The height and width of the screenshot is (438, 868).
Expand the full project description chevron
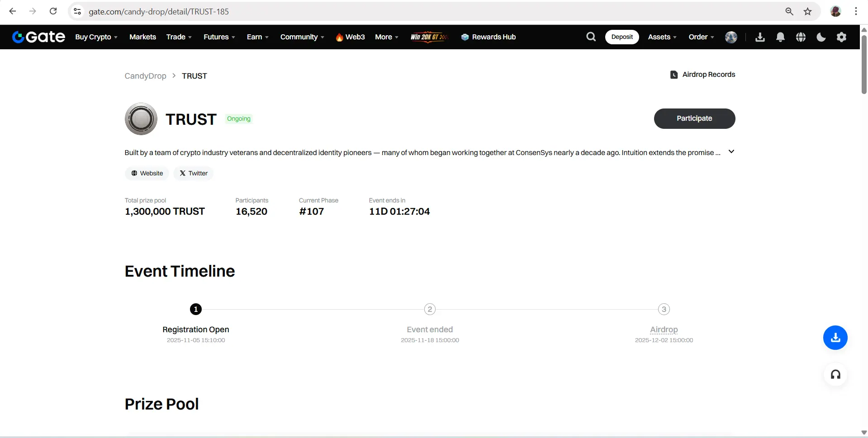(x=731, y=152)
